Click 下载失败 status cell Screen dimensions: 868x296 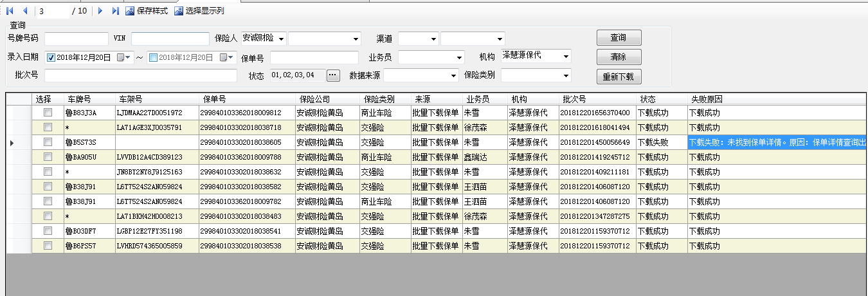click(662, 142)
